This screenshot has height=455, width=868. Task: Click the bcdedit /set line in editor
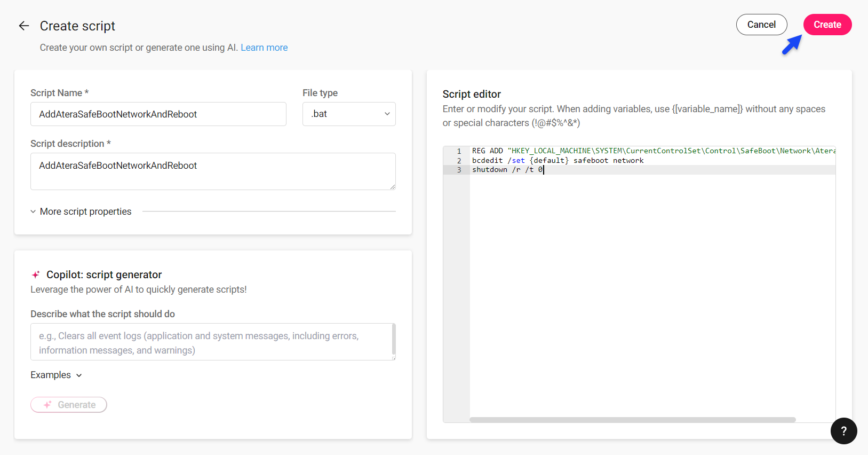point(558,160)
